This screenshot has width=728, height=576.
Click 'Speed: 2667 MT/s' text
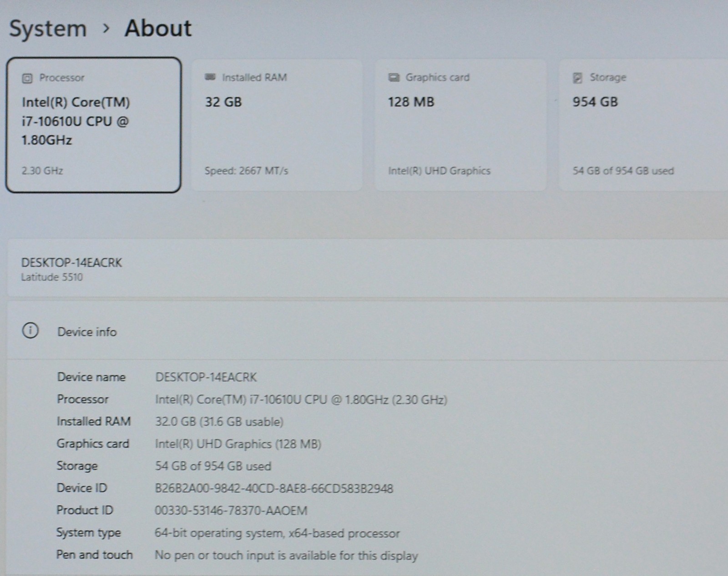coord(246,171)
